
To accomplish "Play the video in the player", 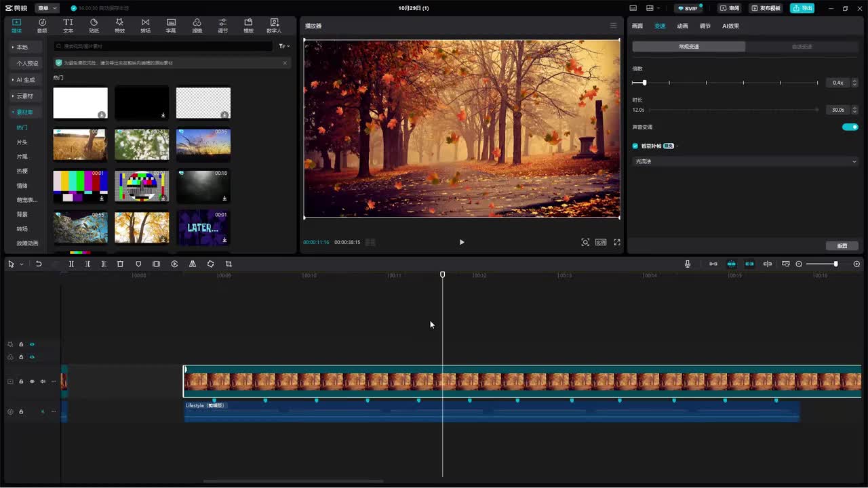I will click(462, 242).
